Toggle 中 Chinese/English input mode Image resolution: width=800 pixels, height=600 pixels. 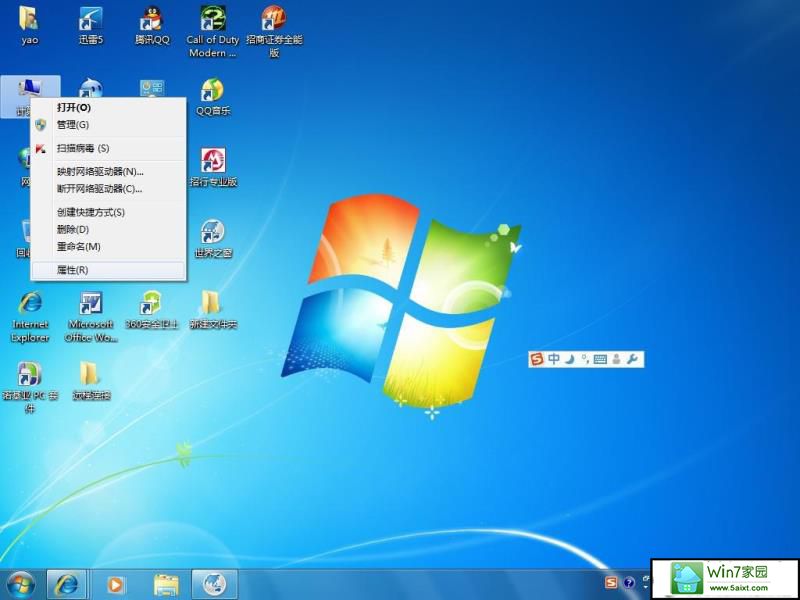pyautogui.click(x=554, y=359)
